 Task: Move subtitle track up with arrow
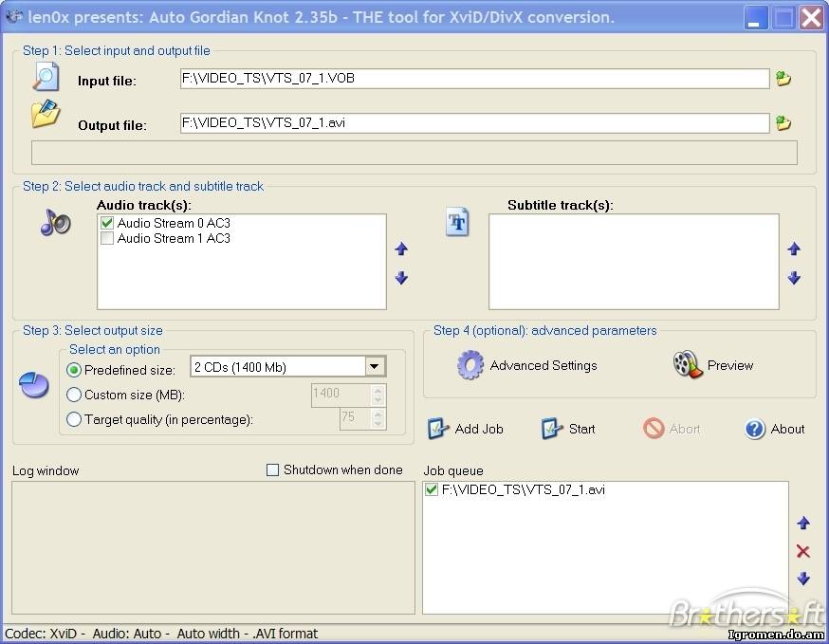pyautogui.click(x=794, y=249)
